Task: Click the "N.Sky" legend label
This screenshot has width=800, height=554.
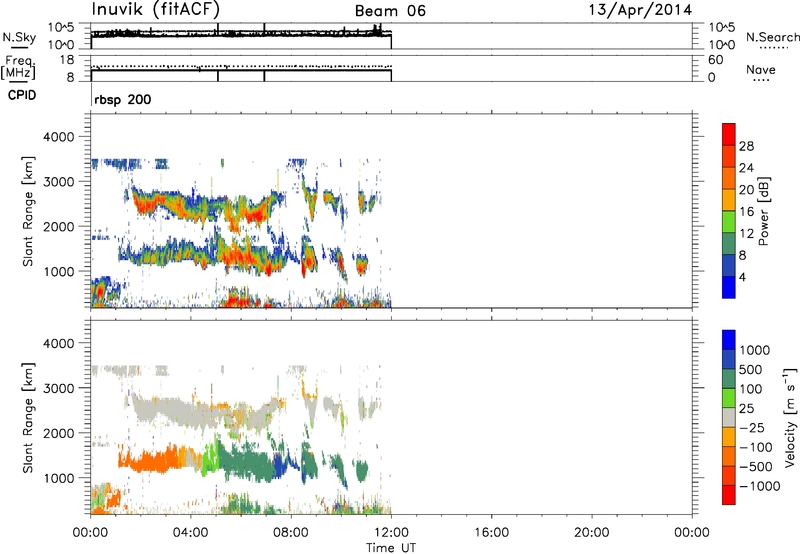Action: click(x=19, y=37)
